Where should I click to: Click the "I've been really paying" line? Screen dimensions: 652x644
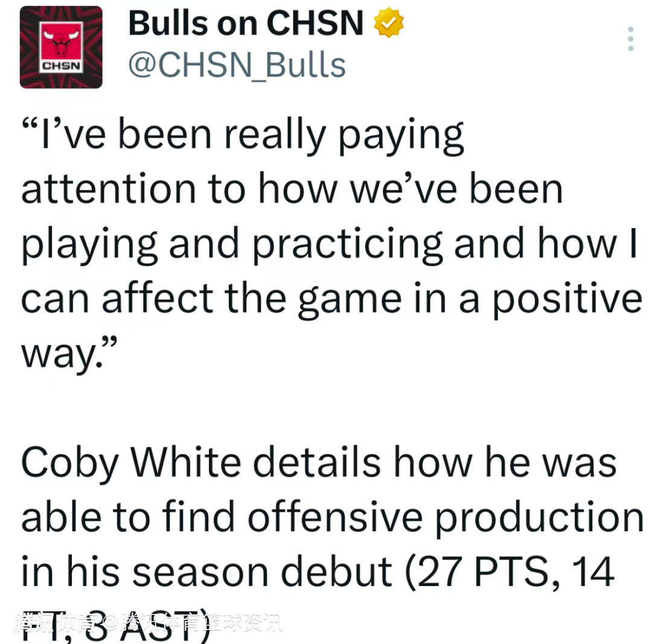pos(243,136)
